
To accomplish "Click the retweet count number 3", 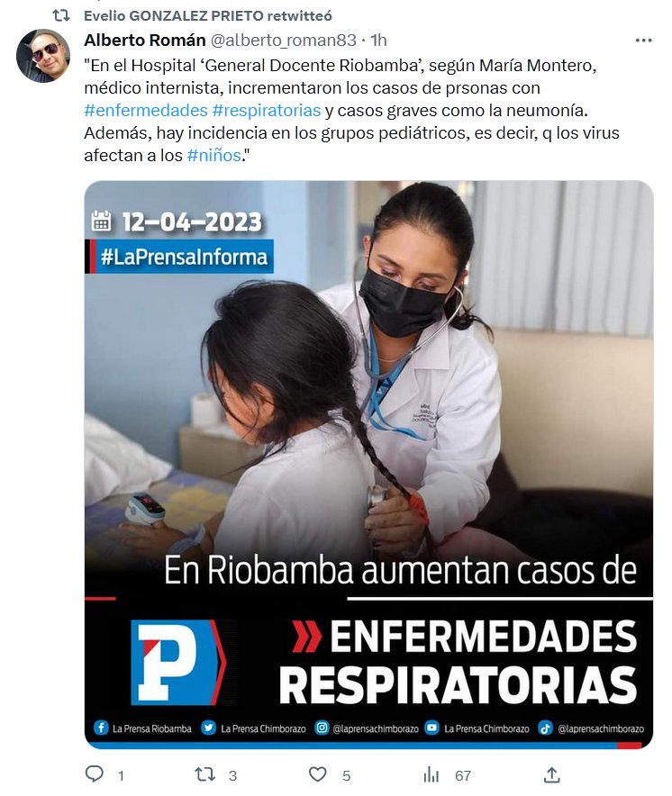I will (x=232, y=775).
